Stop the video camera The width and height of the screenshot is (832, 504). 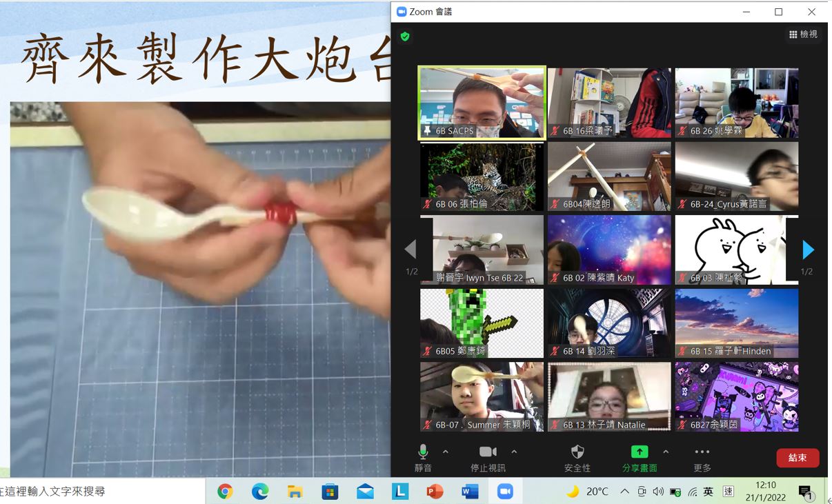tap(488, 452)
